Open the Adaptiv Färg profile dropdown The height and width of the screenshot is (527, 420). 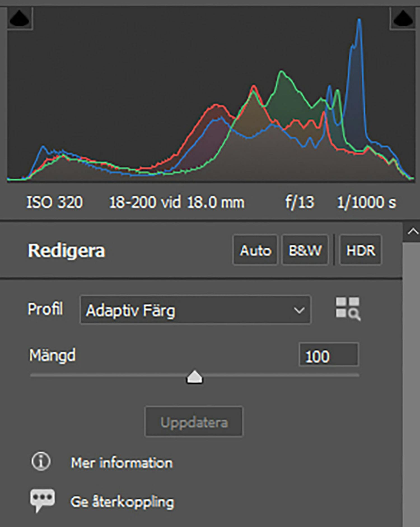[x=195, y=310]
